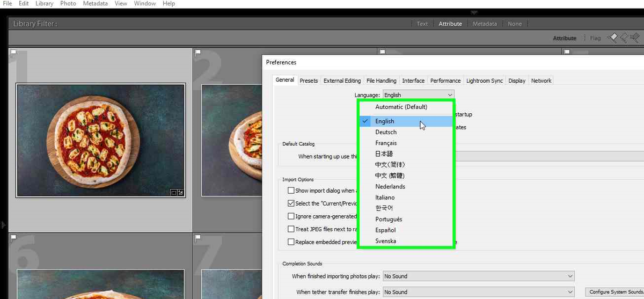Enable 'Ignore camera-generated' checkbox

[291, 216]
